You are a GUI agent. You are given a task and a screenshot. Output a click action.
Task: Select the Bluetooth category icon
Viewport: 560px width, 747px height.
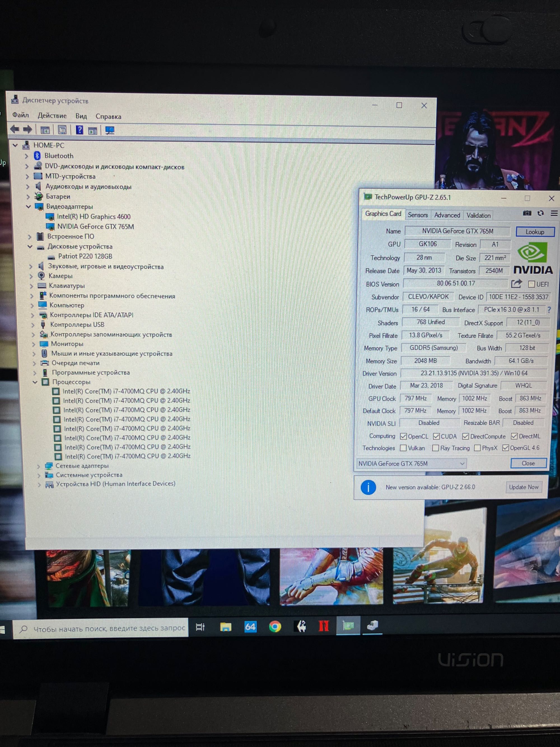click(38, 156)
